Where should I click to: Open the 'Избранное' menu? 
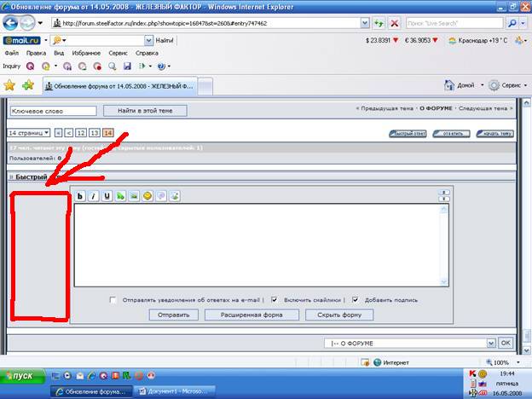87,53
